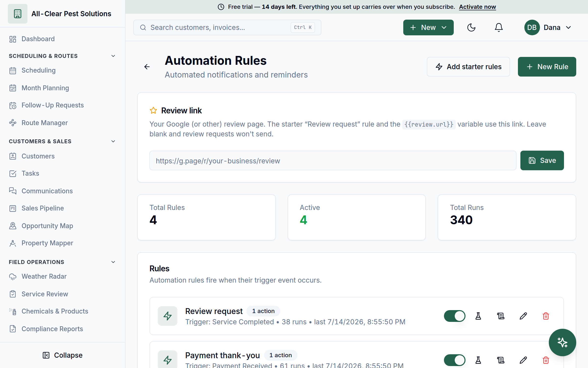The height and width of the screenshot is (368, 588).
Task: Open the New dropdown menu
Action: pos(428,27)
